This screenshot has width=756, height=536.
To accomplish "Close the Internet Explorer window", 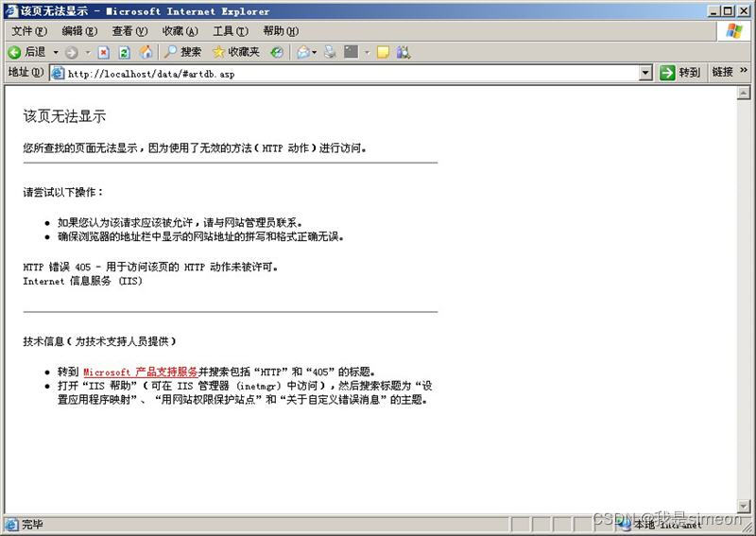I will 743,11.
